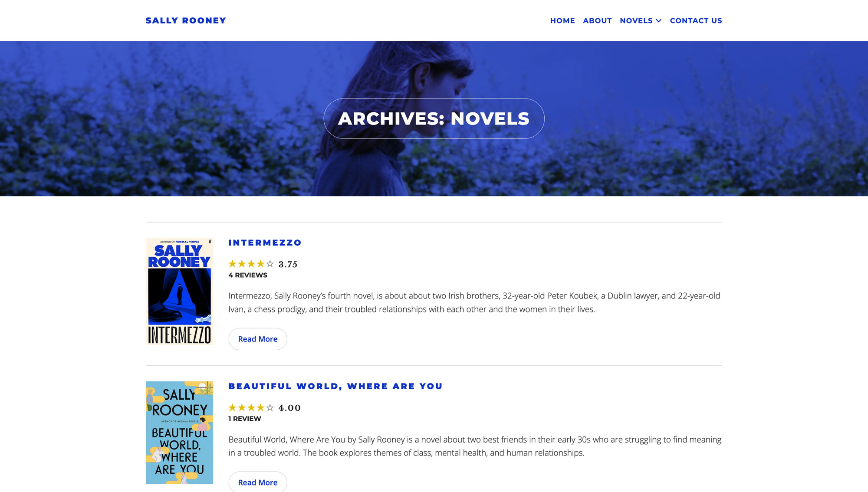Viewport: 868px width, 492px height.
Task: Expand the Novels dropdown menu
Action: point(636,20)
